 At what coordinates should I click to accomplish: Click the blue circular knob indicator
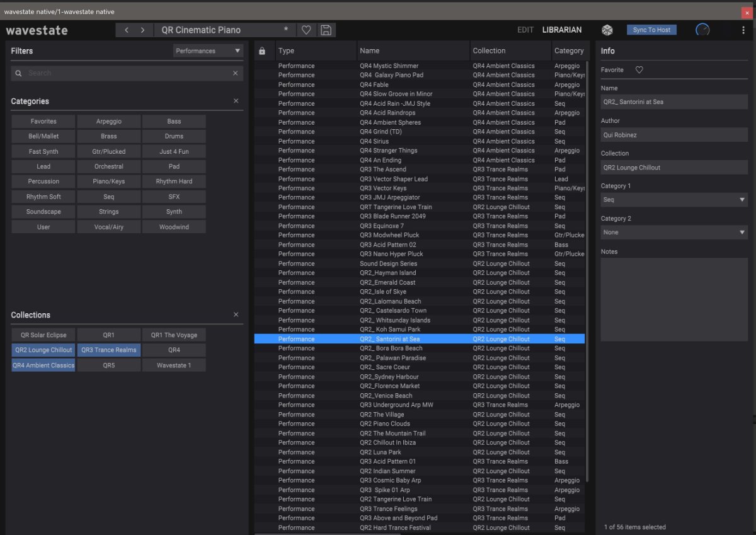pos(702,30)
